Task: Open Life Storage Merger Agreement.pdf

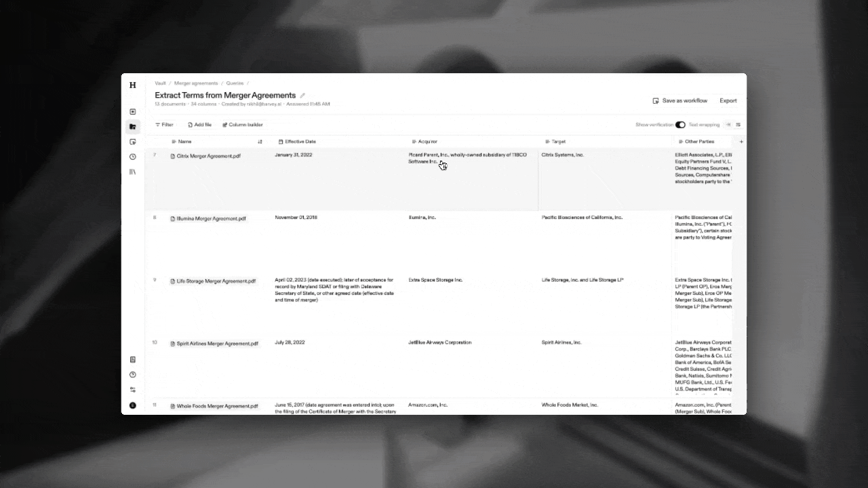Action: coord(212,281)
